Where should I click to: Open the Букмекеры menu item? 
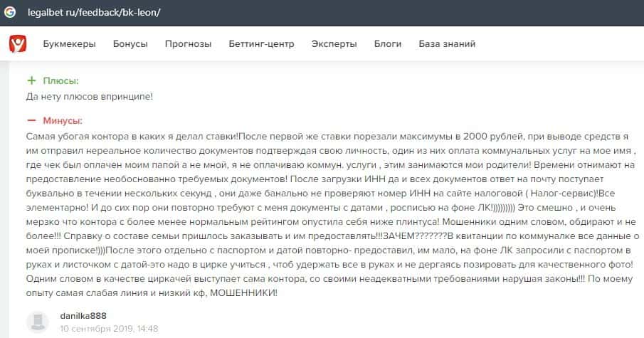(70, 44)
